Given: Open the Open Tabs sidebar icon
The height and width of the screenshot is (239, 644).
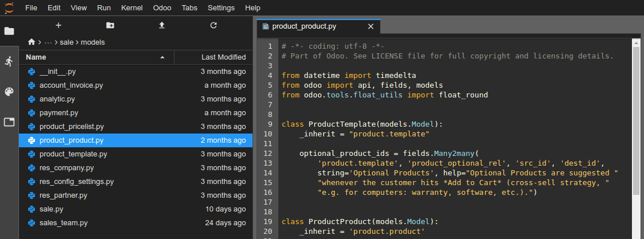Looking at the screenshot, I should point(9,122).
